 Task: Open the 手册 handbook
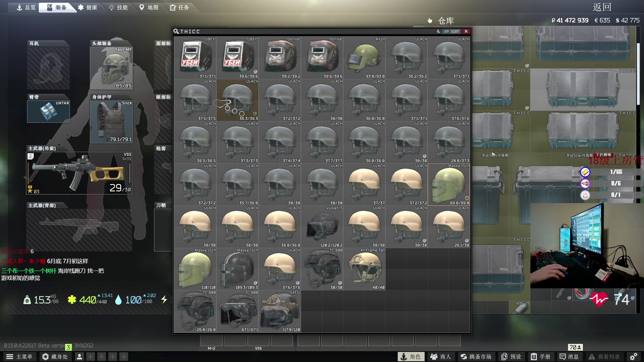[x=540, y=356]
